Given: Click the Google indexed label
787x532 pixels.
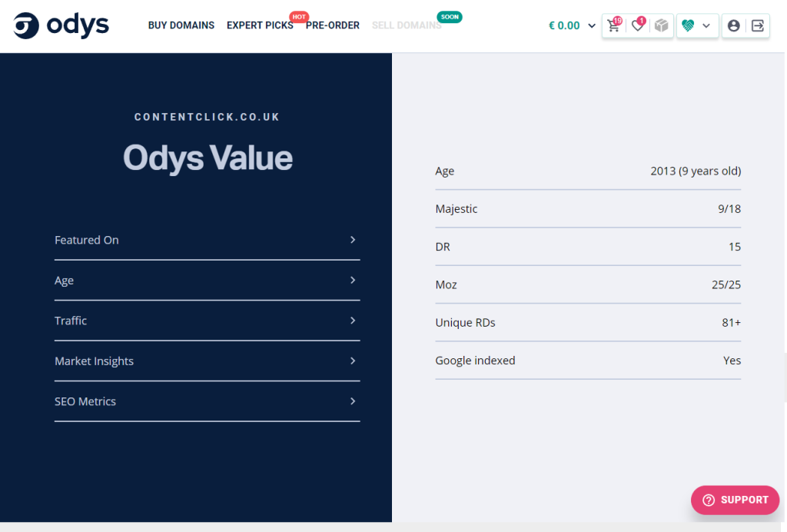Looking at the screenshot, I should pyautogui.click(x=475, y=361).
